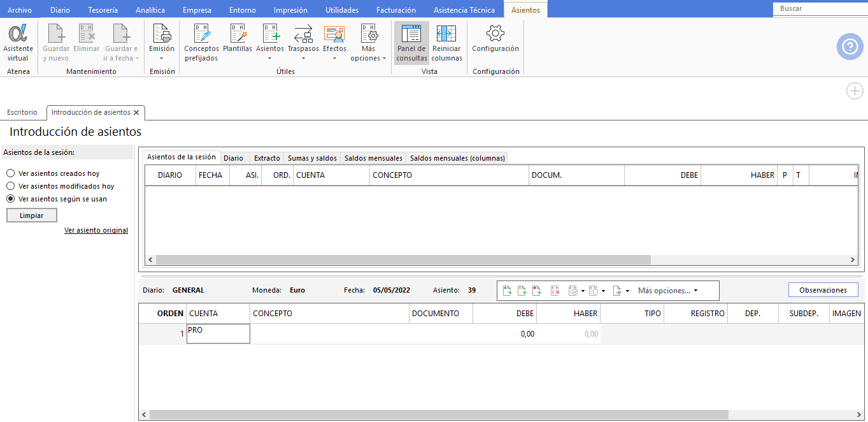
Task: Expand Emisión dropdown arrow
Action: pos(162,58)
